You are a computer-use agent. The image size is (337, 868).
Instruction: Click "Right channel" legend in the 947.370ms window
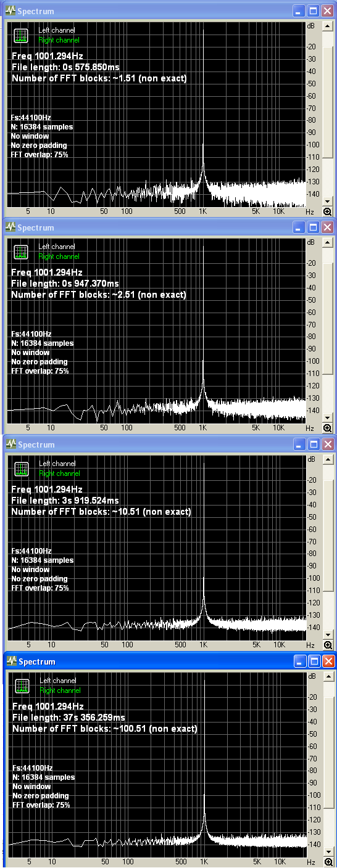click(59, 256)
